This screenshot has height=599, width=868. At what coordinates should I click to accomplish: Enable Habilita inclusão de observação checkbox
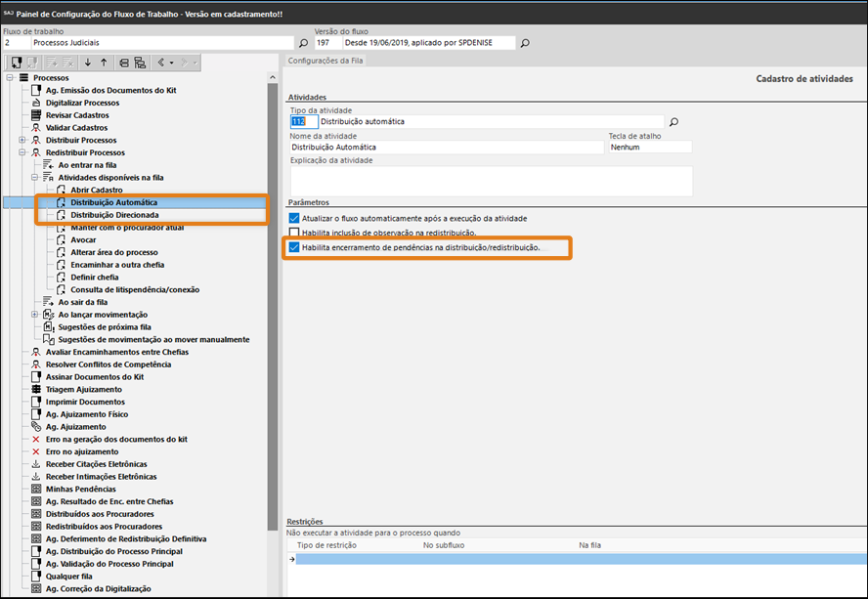[295, 233]
